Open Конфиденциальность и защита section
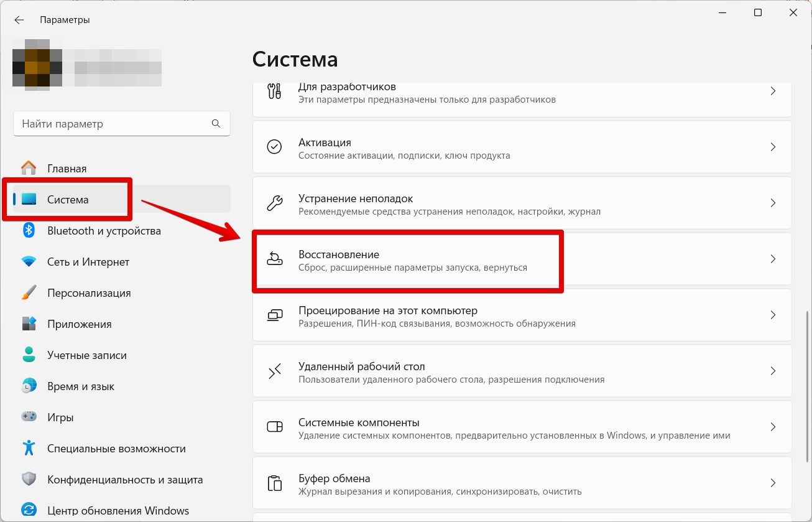 (x=121, y=479)
